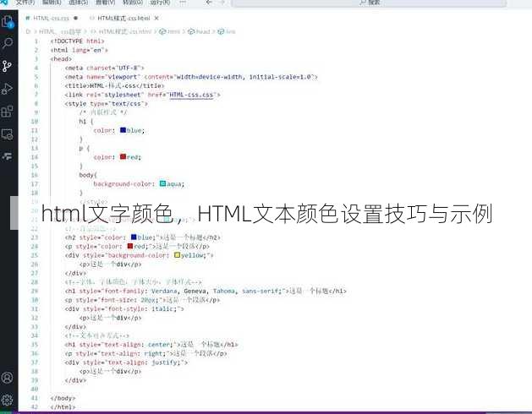This screenshot has height=414, width=532.
Task: Open the Source Control view
Action: pos(7,66)
